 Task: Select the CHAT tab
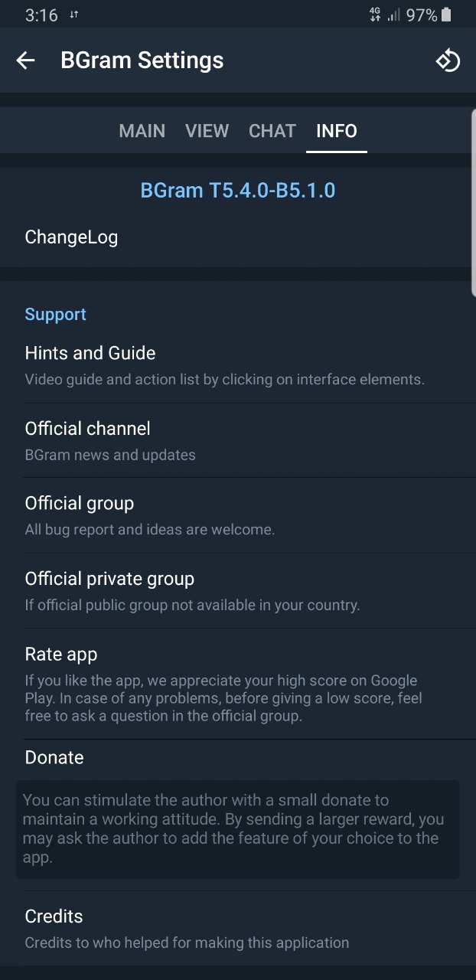272,131
